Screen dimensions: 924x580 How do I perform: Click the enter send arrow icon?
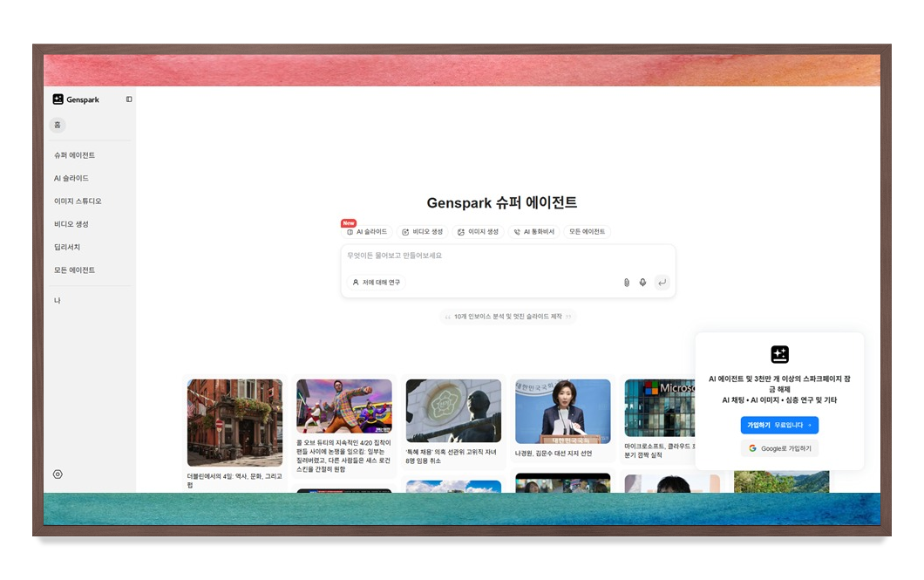[x=662, y=283]
